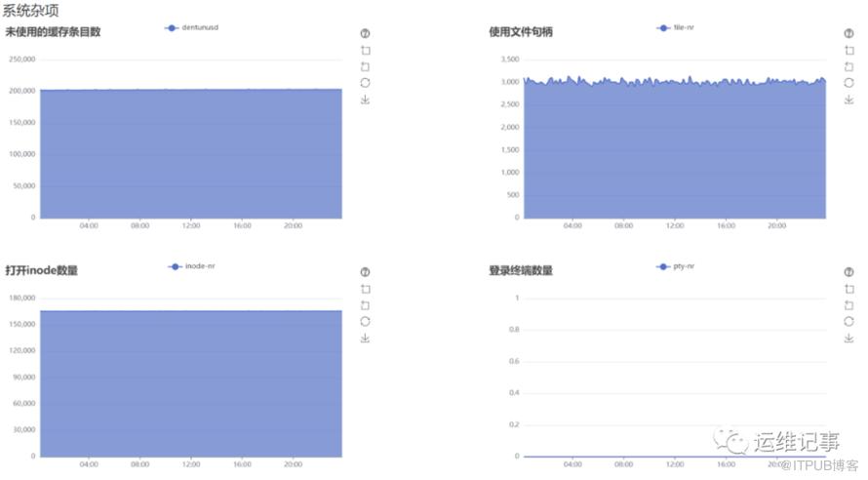Viewport: 868px width, 480px height.
Task: Activate area zoom tool on dentunusd chart
Action: 366,51
